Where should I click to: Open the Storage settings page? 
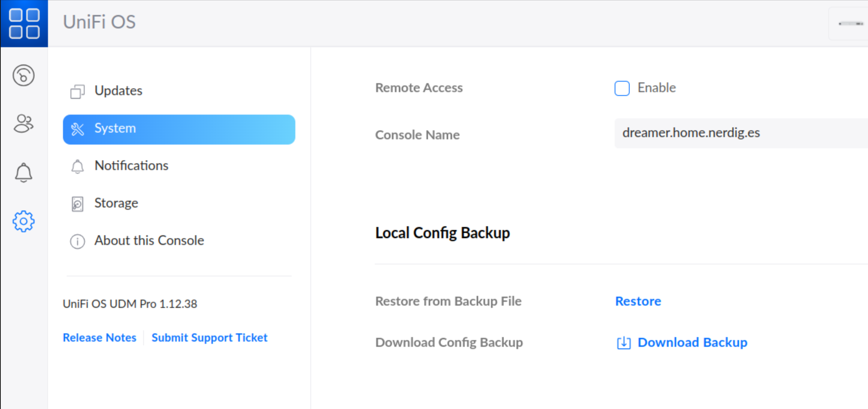pos(116,203)
